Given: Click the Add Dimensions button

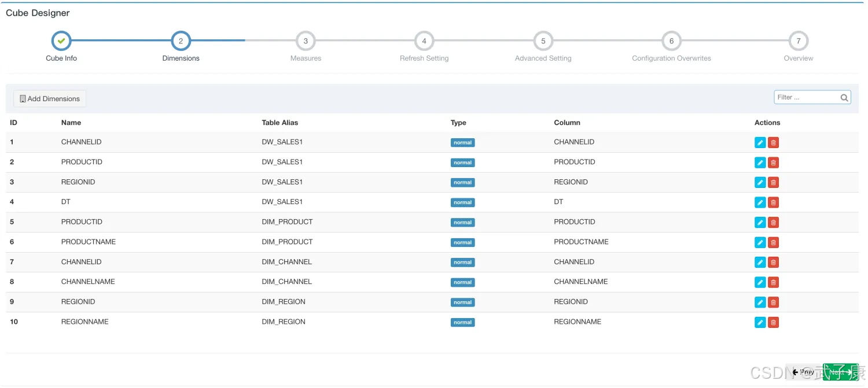Looking at the screenshot, I should pos(50,99).
